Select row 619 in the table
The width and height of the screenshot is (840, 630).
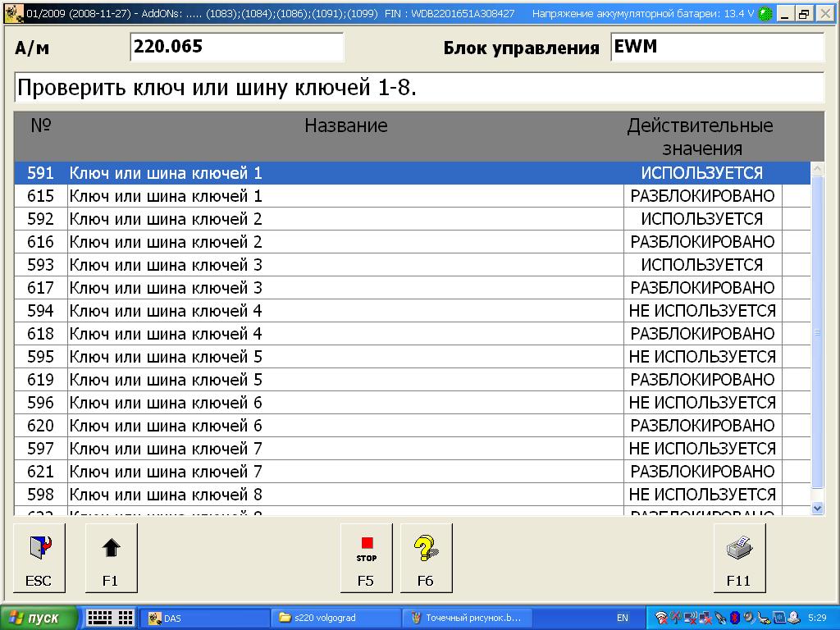tap(413, 380)
